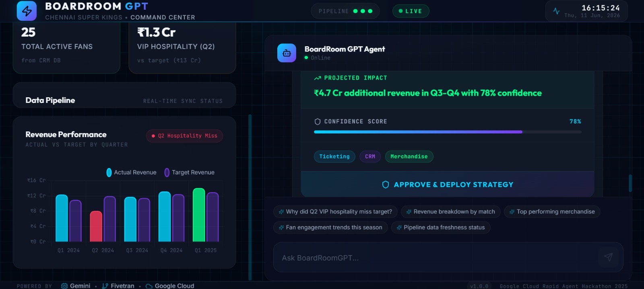Image resolution: width=644 pixels, height=289 pixels.
Task: Click the PIPELINE status indicator pill
Action: tap(345, 11)
